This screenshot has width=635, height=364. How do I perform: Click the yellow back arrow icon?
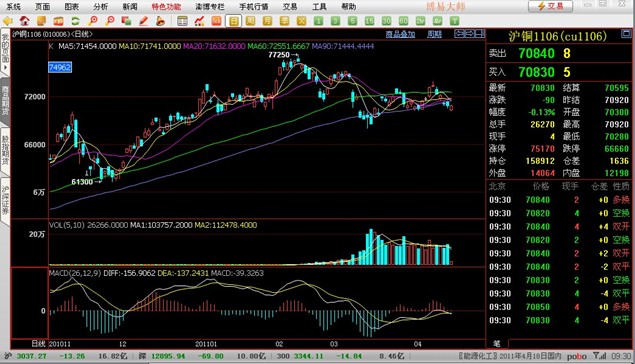8,21
